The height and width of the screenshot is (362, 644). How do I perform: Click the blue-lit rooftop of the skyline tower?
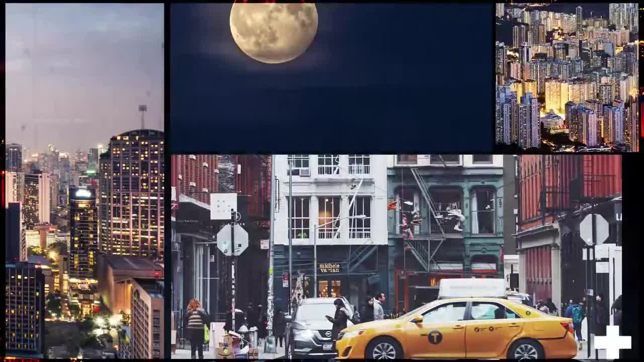[82, 194]
